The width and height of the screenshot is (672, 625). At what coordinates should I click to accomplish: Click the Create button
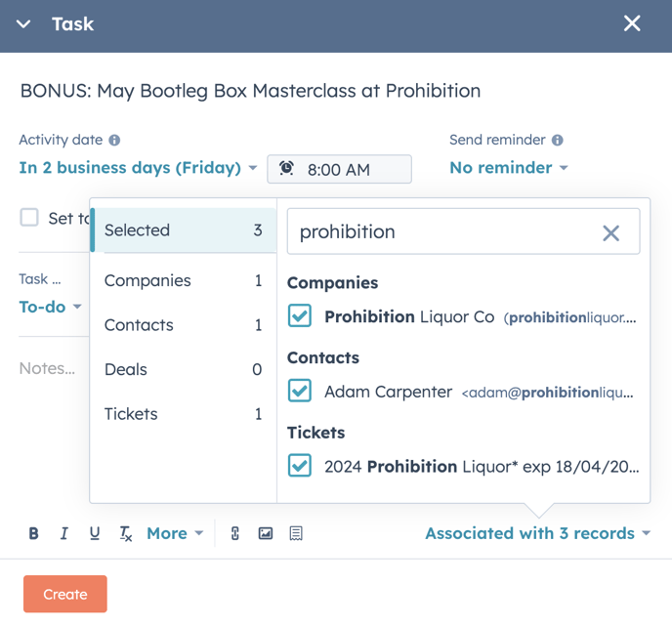click(x=65, y=594)
